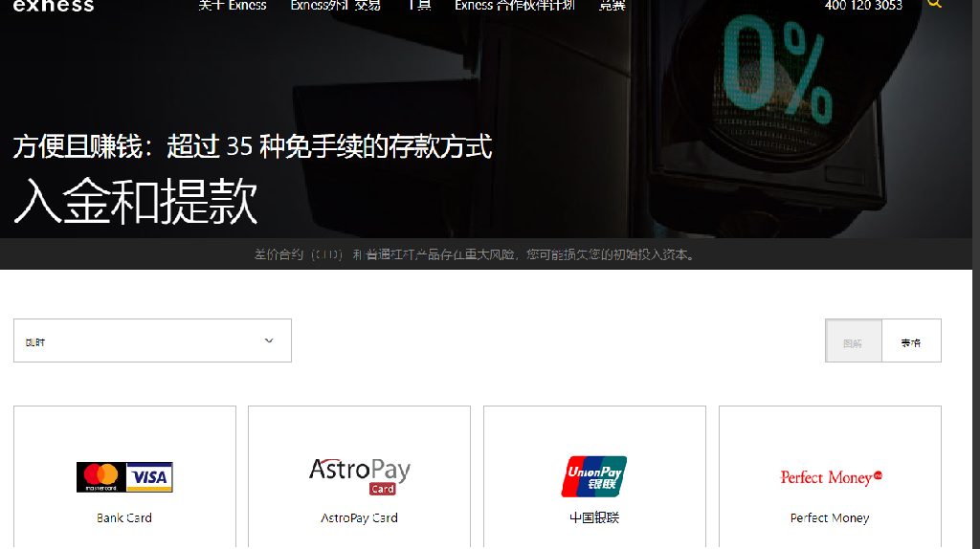Click the exness logo

tap(54, 6)
